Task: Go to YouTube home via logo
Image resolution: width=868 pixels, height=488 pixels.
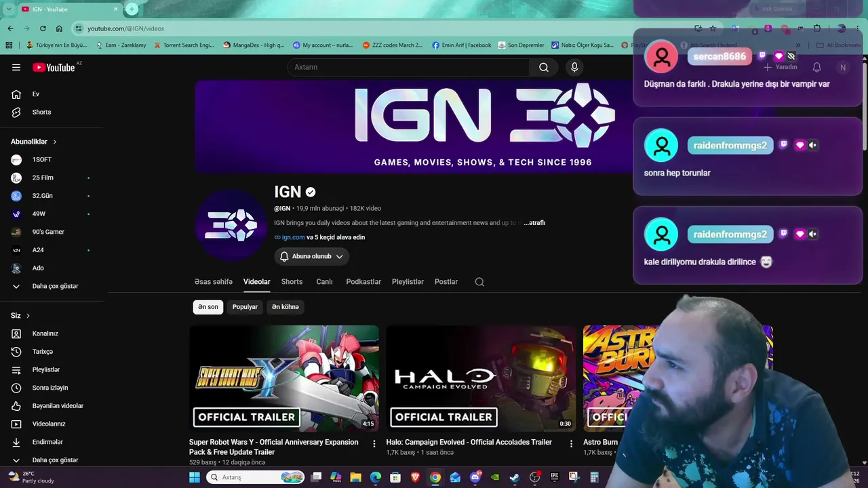Action: pyautogui.click(x=54, y=67)
